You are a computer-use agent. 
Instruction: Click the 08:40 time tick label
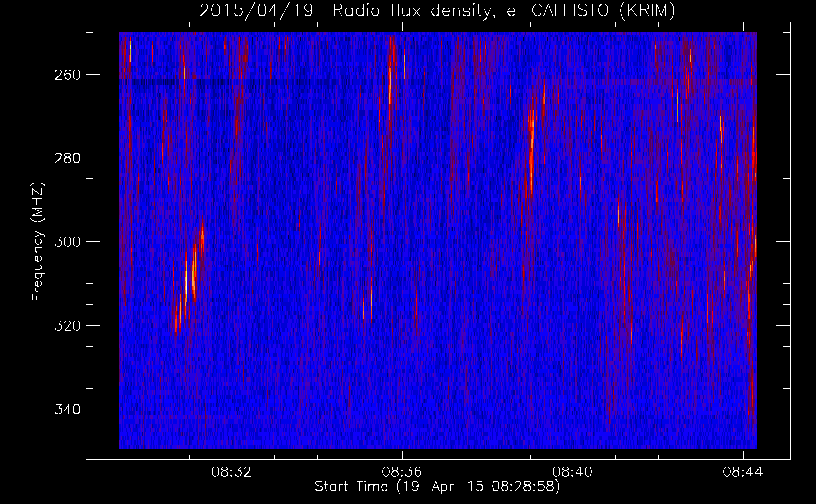click(572, 472)
